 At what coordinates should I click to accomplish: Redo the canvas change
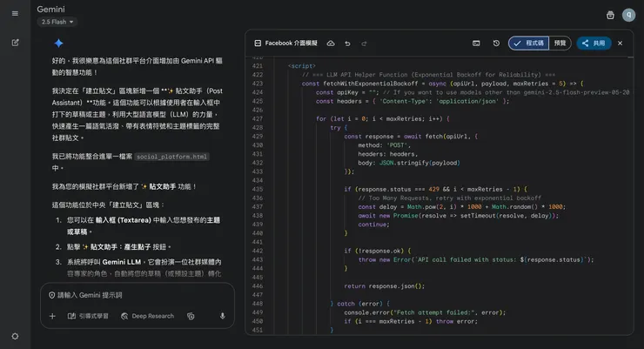(x=364, y=44)
